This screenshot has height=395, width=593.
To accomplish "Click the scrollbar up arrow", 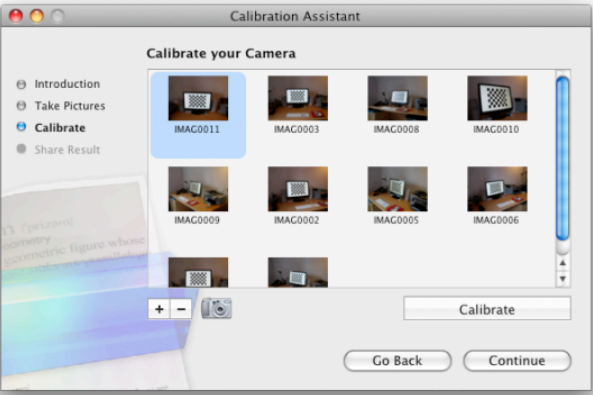I will click(562, 263).
